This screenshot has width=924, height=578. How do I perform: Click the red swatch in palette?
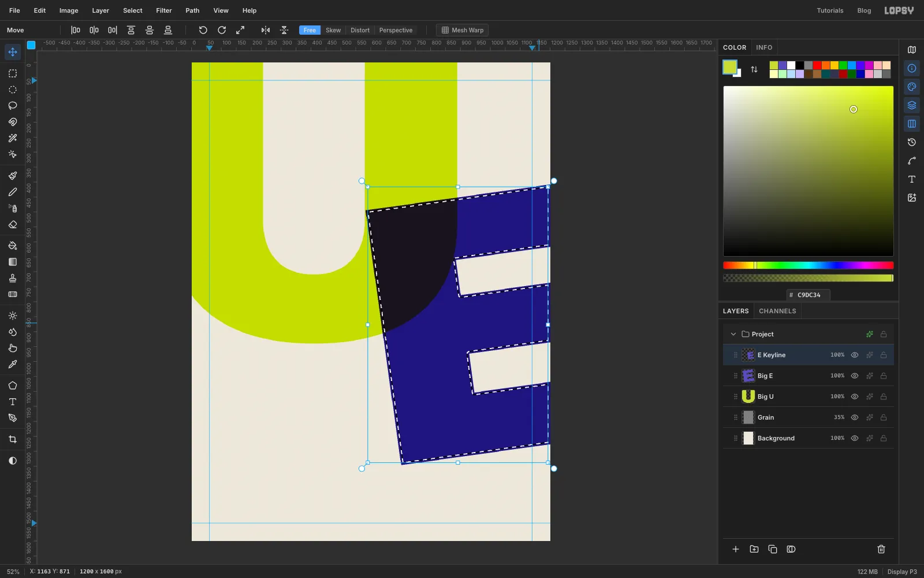817,65
